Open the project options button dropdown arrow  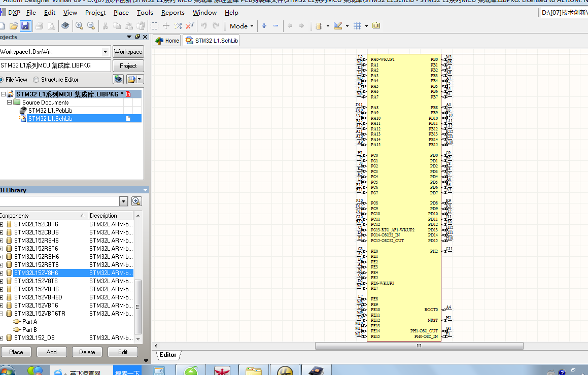click(140, 80)
